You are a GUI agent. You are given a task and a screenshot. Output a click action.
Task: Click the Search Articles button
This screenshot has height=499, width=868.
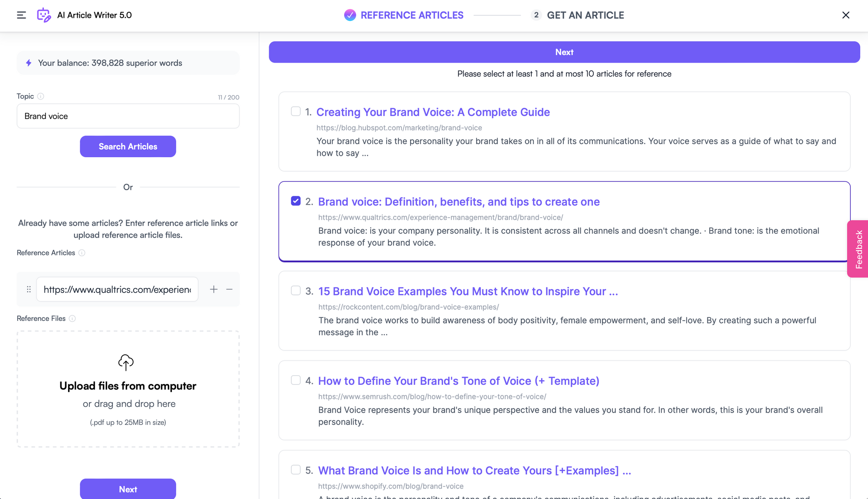[x=128, y=146]
